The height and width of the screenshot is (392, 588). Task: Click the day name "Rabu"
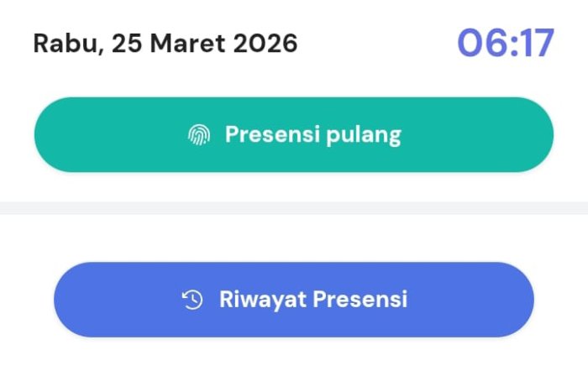click(64, 43)
